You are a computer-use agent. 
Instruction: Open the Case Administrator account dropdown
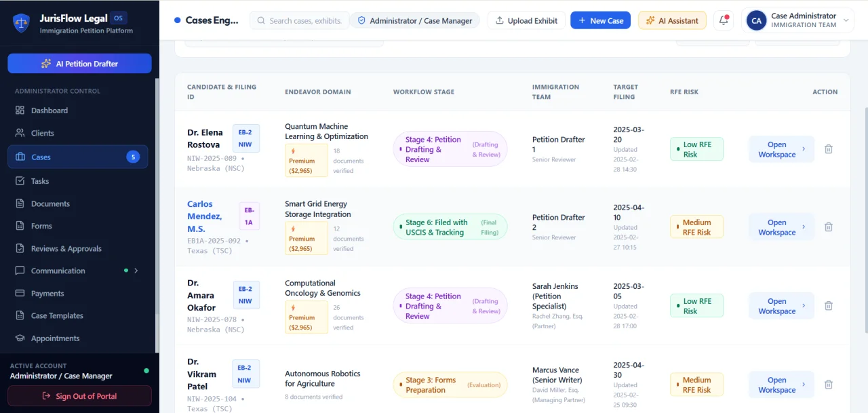pos(797,20)
